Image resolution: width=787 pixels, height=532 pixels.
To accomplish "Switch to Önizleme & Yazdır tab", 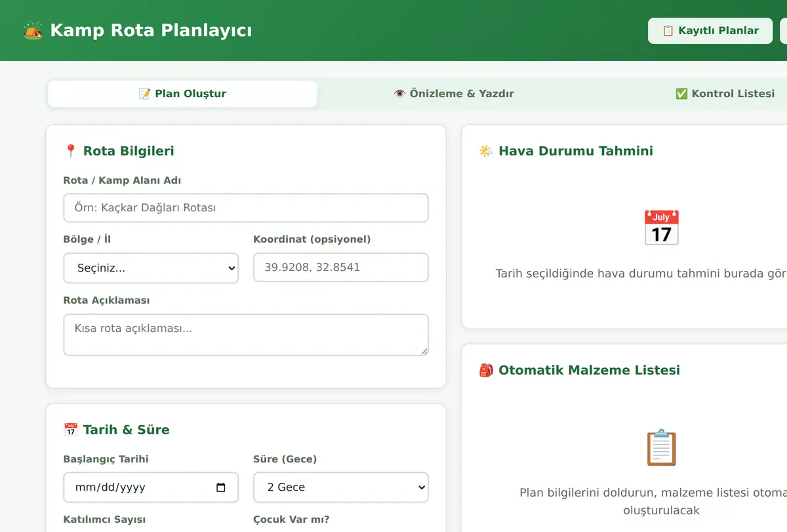I will [x=454, y=94].
